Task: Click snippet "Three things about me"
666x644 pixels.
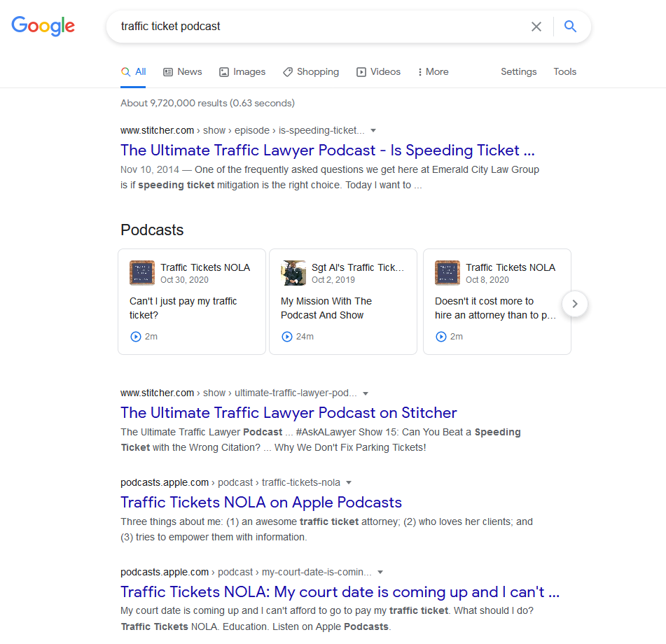Action: (326, 529)
